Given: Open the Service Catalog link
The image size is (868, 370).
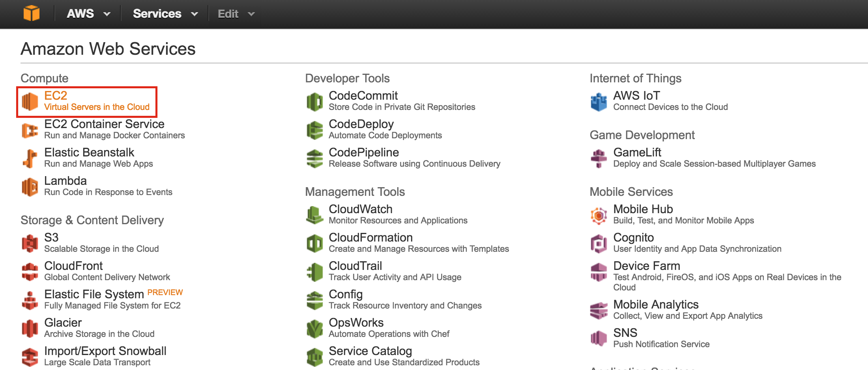Looking at the screenshot, I should (x=370, y=351).
